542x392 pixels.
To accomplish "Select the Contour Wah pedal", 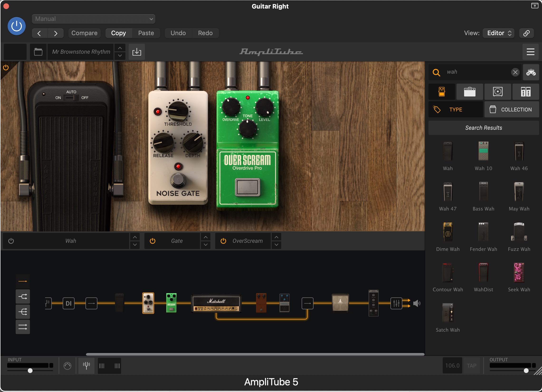I will (x=448, y=277).
